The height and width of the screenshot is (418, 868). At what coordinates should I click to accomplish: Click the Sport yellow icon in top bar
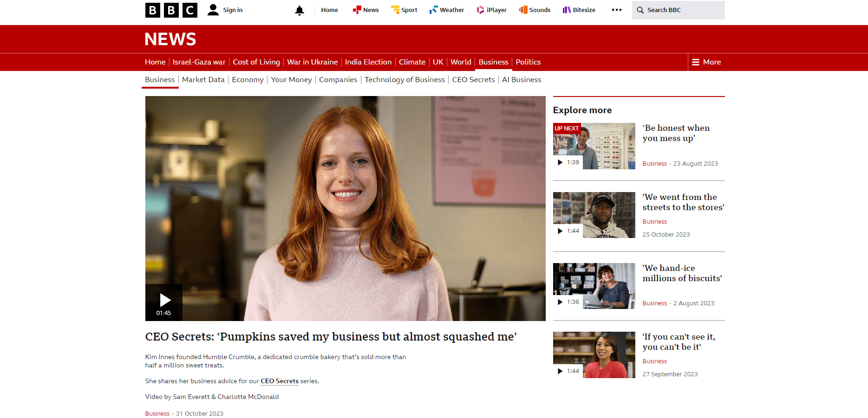point(395,10)
